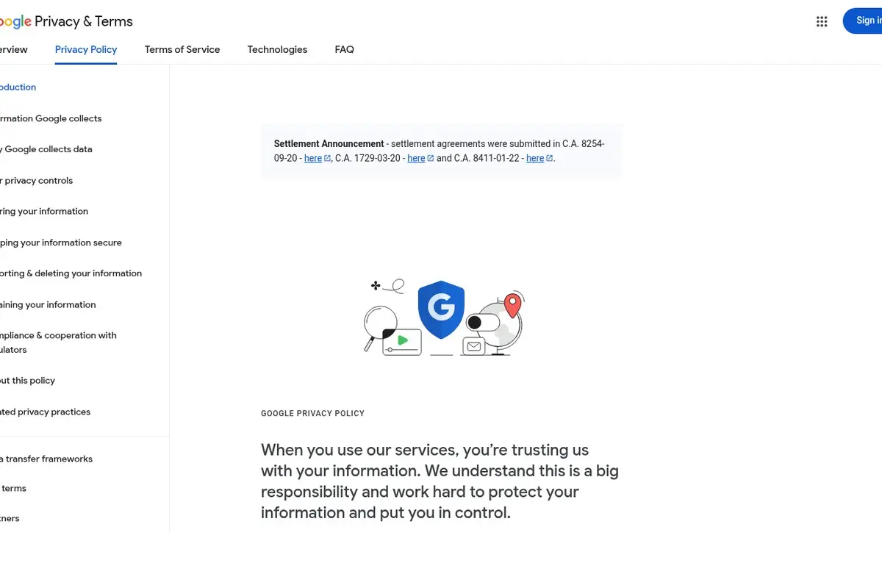This screenshot has width=882, height=588.
Task: Switch to the Overview tab
Action: tap(14, 49)
